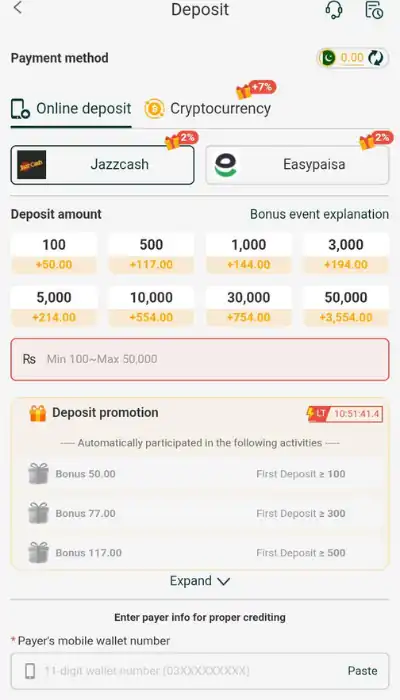Open the Bonus event explanation
The width and height of the screenshot is (400, 700).
319,214
